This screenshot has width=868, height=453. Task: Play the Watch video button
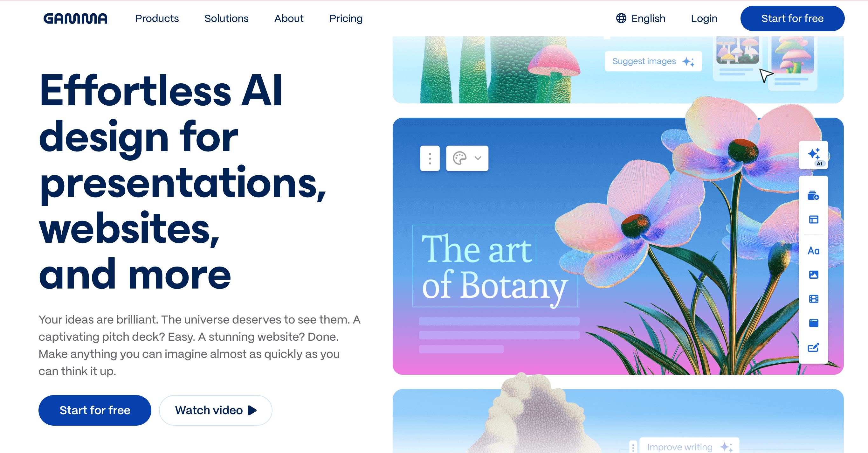[216, 410]
